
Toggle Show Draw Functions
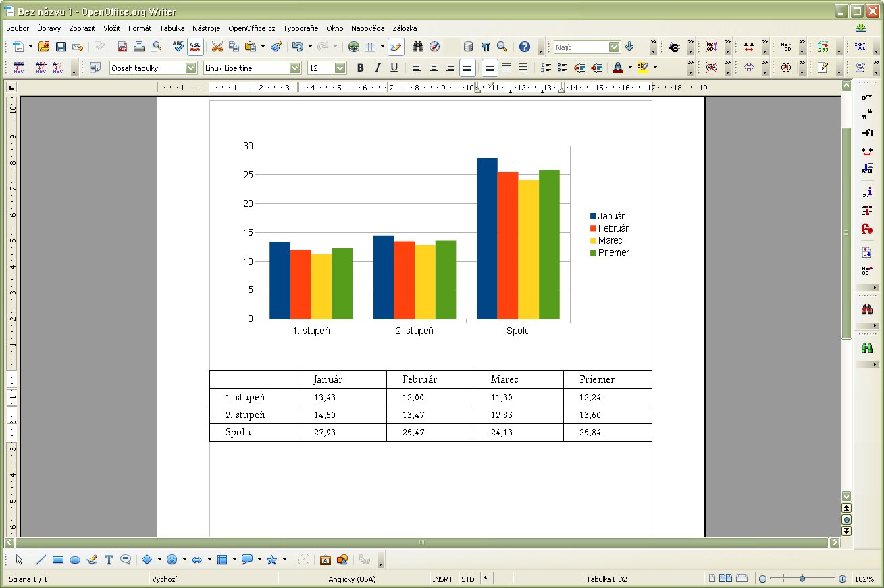(x=396, y=47)
